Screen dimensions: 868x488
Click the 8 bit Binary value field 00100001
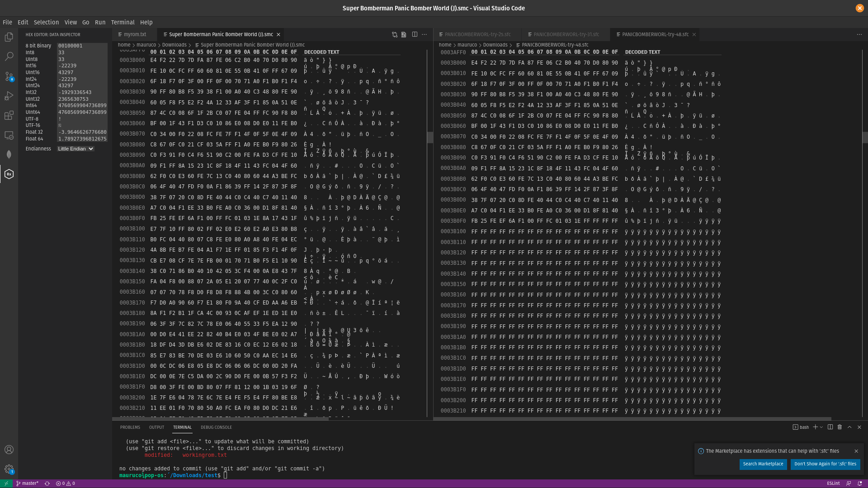82,46
